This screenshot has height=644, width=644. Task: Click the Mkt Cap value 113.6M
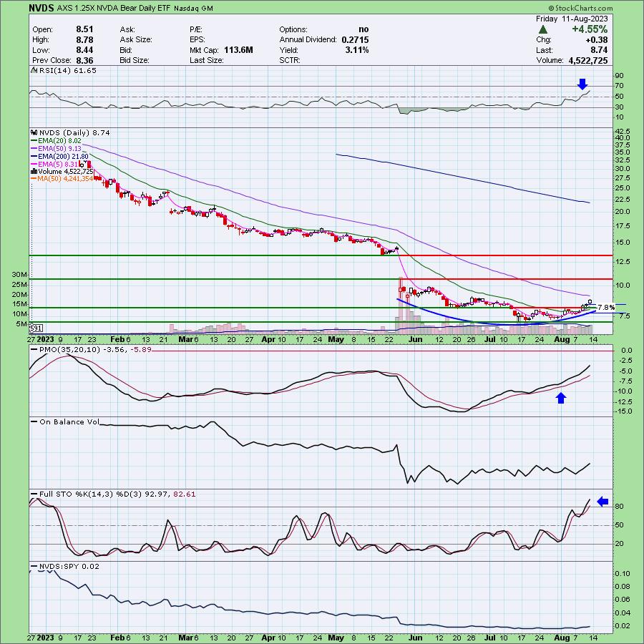click(x=238, y=50)
